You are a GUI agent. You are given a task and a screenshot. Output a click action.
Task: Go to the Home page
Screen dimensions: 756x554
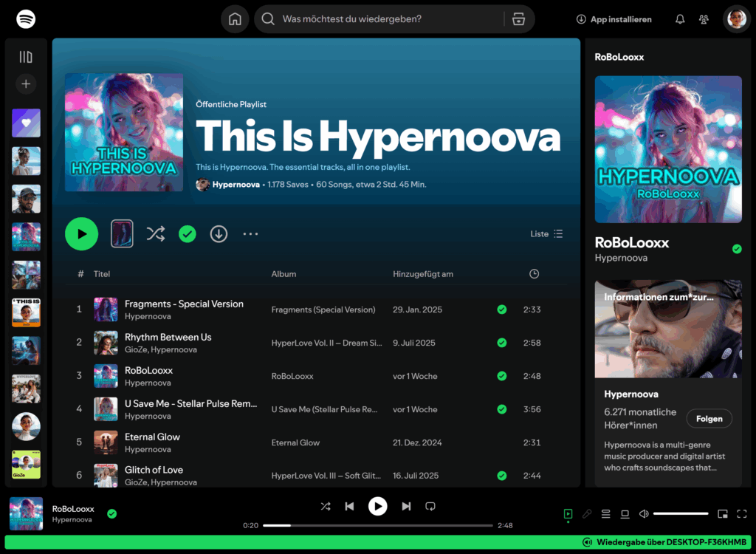235,19
